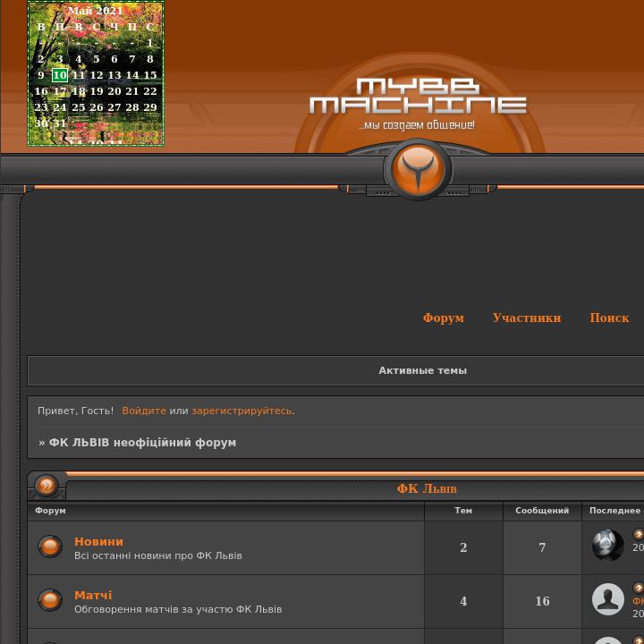Viewport: 644px width, 644px height.
Task: Click the Сообщений column header
Action: [x=542, y=511]
